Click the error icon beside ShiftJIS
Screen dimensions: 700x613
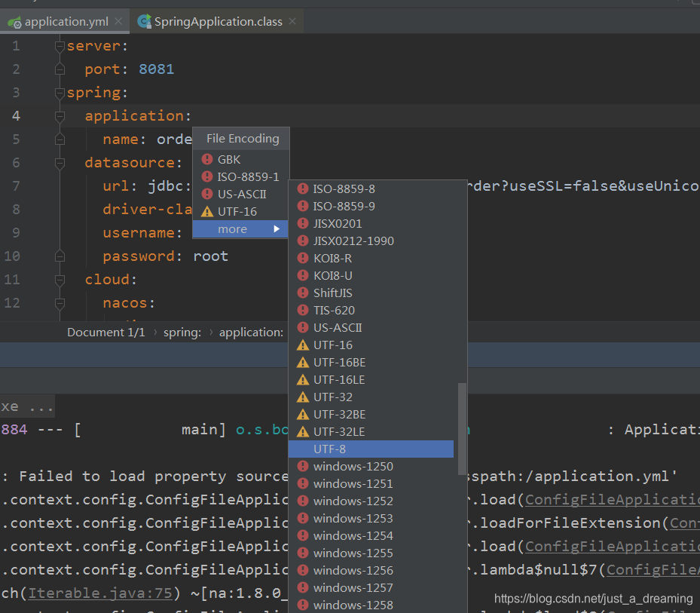click(x=304, y=293)
